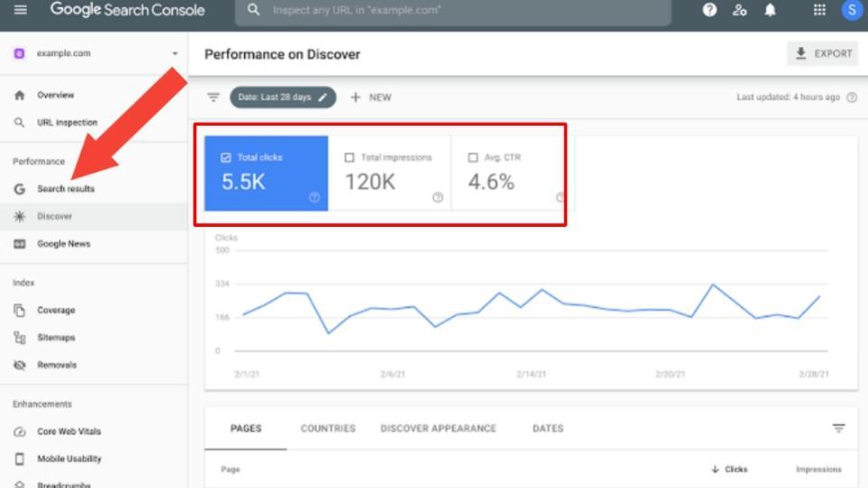868x488 pixels.
Task: Click the help question mark icon
Action: (x=710, y=10)
